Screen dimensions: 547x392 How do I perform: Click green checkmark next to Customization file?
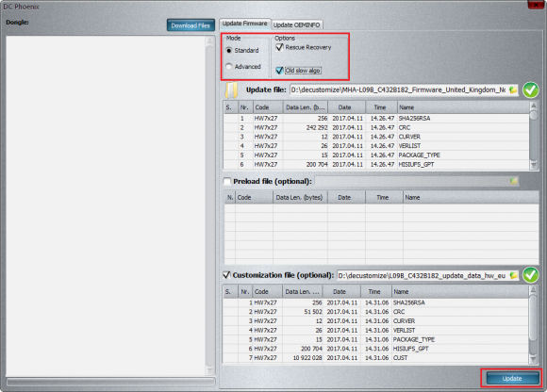[531, 275]
